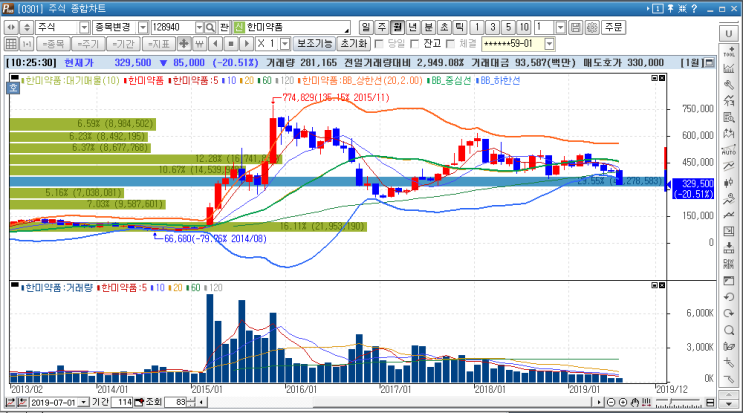Select the crosshair cursor tool

pos(183,44)
